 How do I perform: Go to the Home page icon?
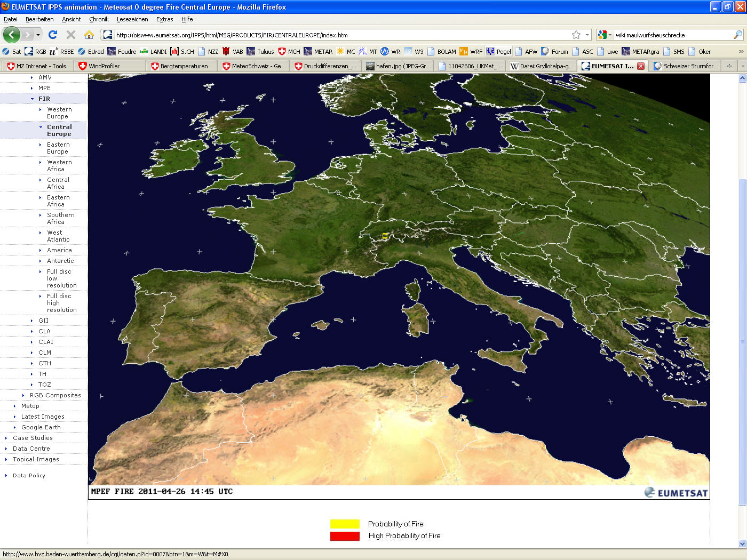click(89, 35)
